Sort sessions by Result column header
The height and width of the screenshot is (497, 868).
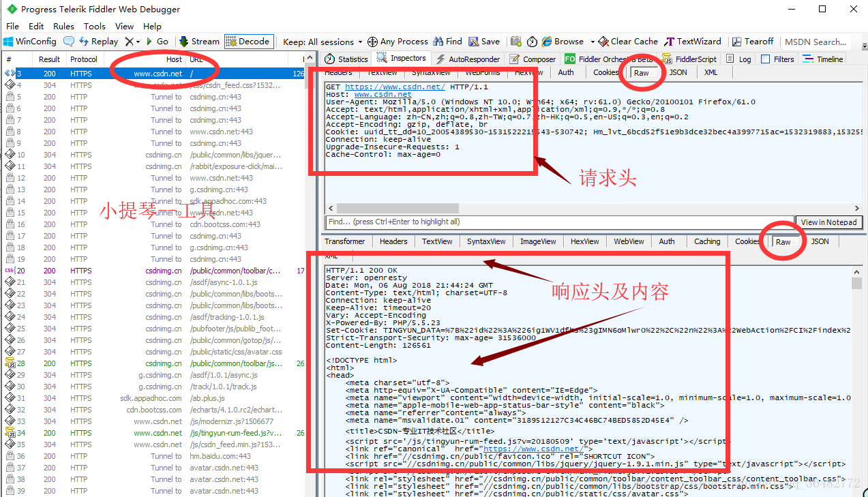tap(50, 59)
